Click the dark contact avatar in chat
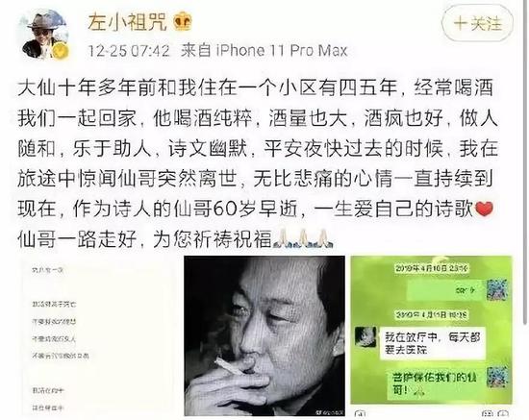The width and height of the screenshot is (529, 420). click(x=365, y=337)
